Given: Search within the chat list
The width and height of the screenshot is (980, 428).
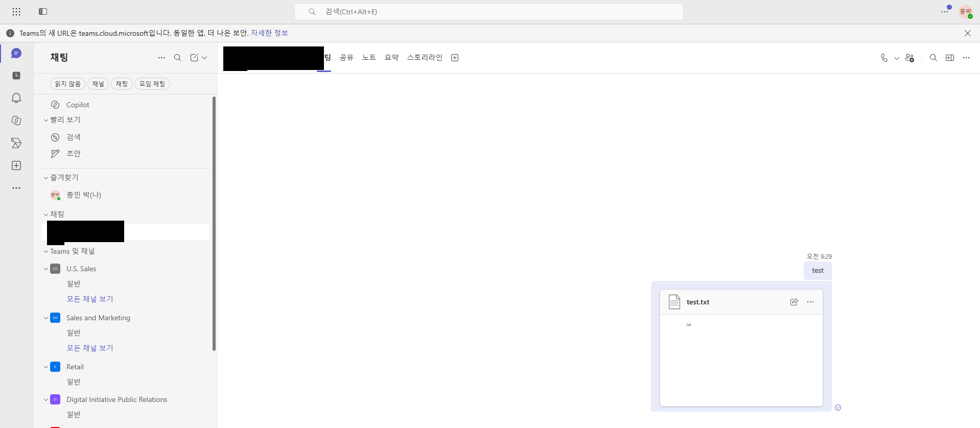Looking at the screenshot, I should 178,58.
